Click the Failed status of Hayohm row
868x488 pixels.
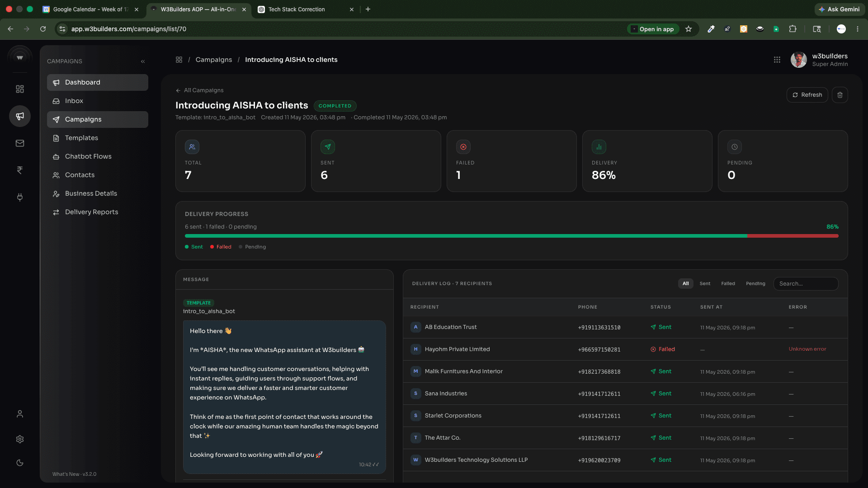tap(663, 349)
